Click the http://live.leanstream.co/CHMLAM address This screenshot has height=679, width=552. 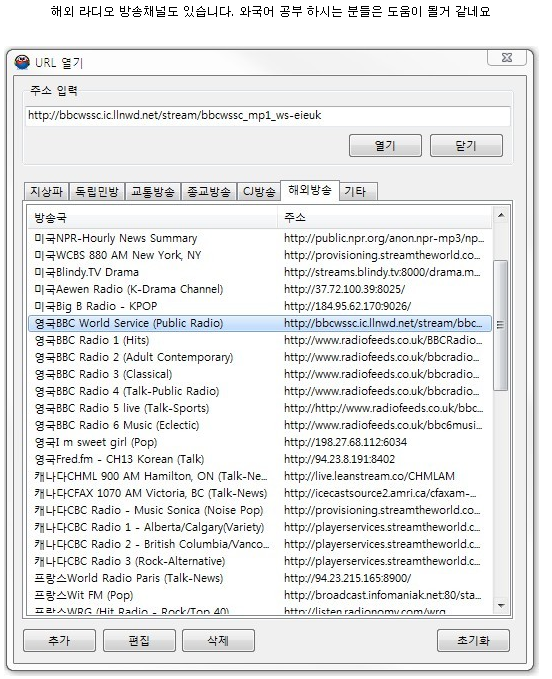click(369, 476)
